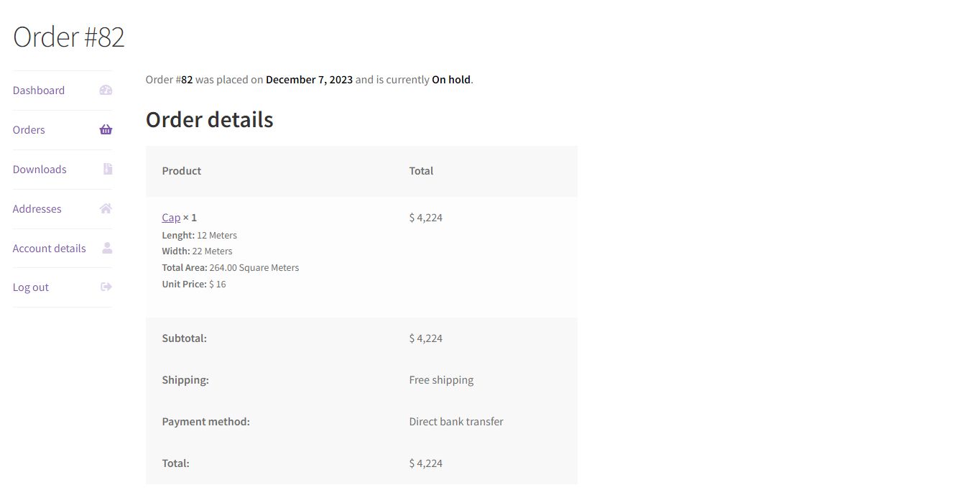Viewport: 980px width, 490px height.
Task: Navigate to Addresses
Action: [37, 209]
